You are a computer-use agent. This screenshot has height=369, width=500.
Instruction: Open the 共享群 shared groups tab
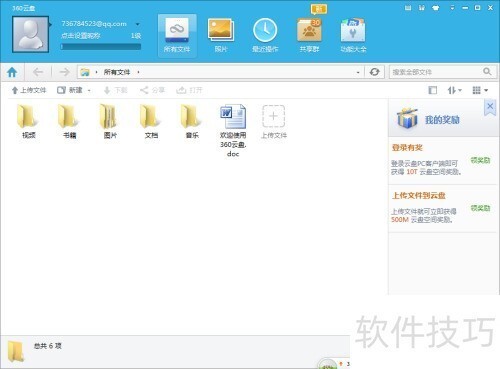coord(309,36)
